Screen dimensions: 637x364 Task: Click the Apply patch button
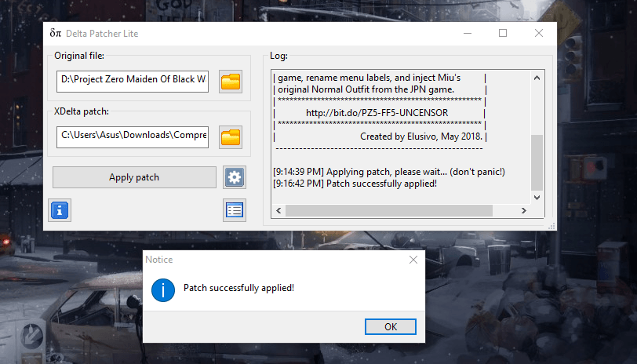pyautogui.click(x=134, y=177)
